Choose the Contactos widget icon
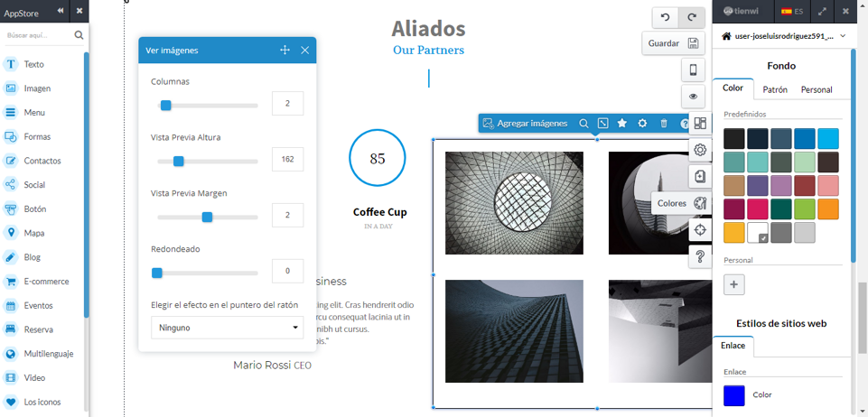868x417 pixels. coord(11,161)
